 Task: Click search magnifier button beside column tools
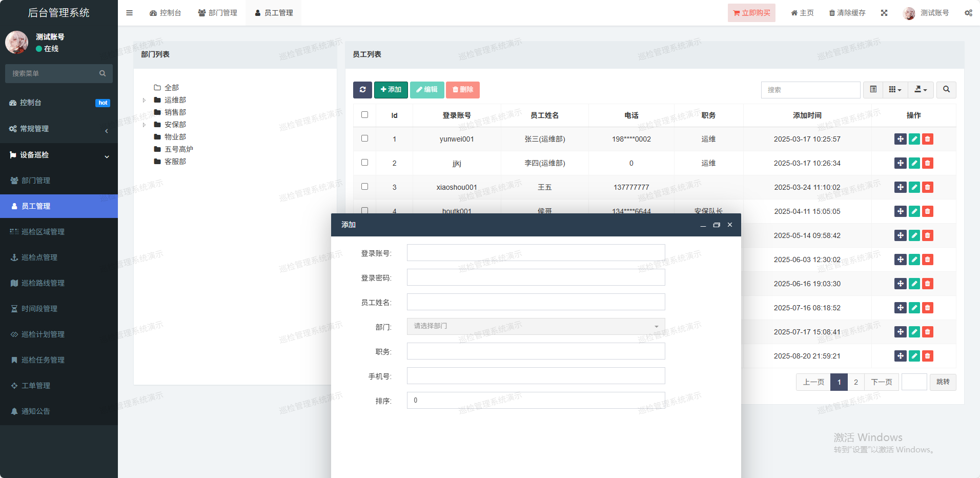tap(946, 90)
